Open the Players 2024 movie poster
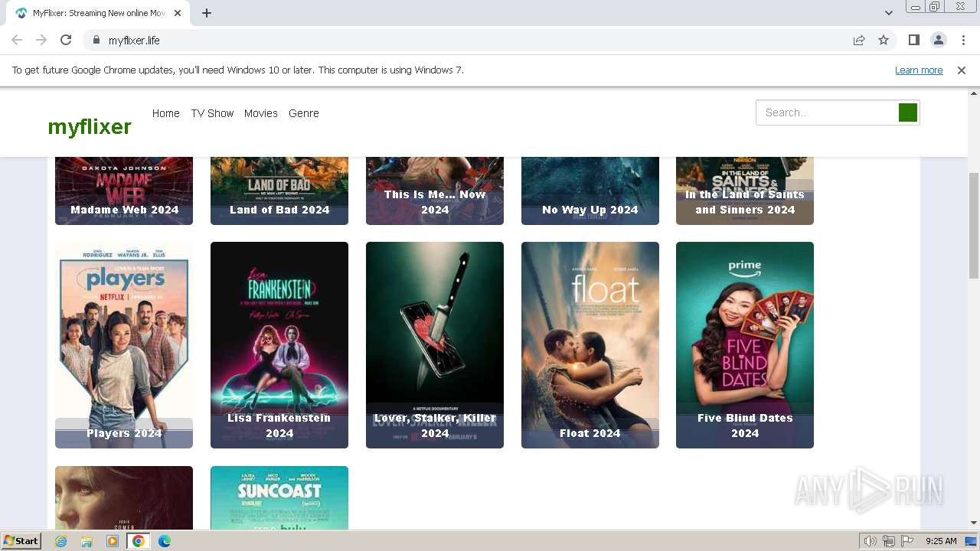980x551 pixels. coord(124,345)
